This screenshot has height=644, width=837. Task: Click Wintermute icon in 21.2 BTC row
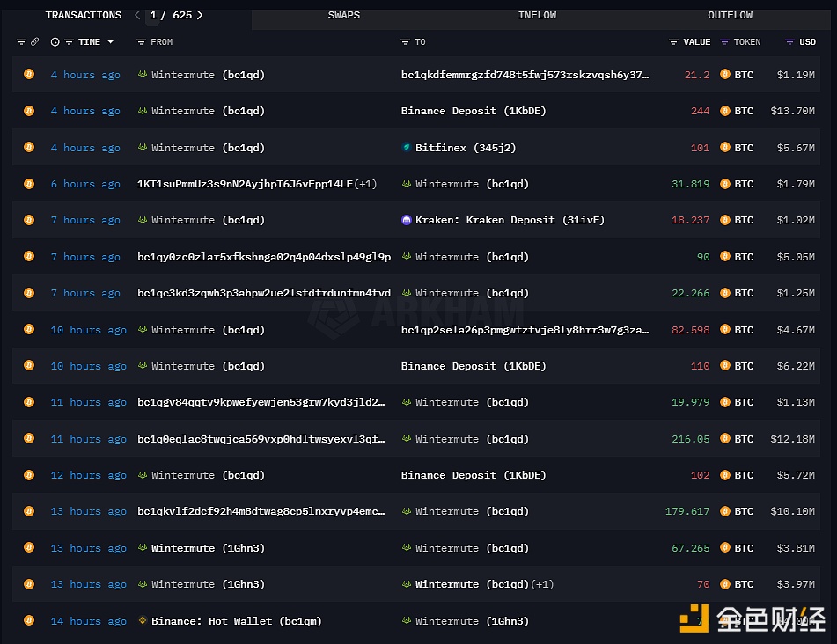[143, 74]
